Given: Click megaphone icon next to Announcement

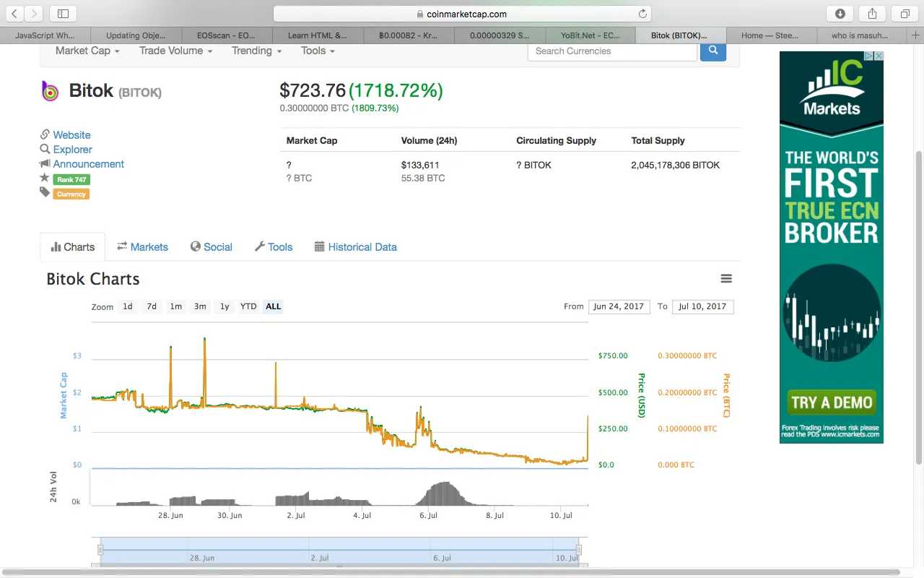Looking at the screenshot, I should pos(45,164).
